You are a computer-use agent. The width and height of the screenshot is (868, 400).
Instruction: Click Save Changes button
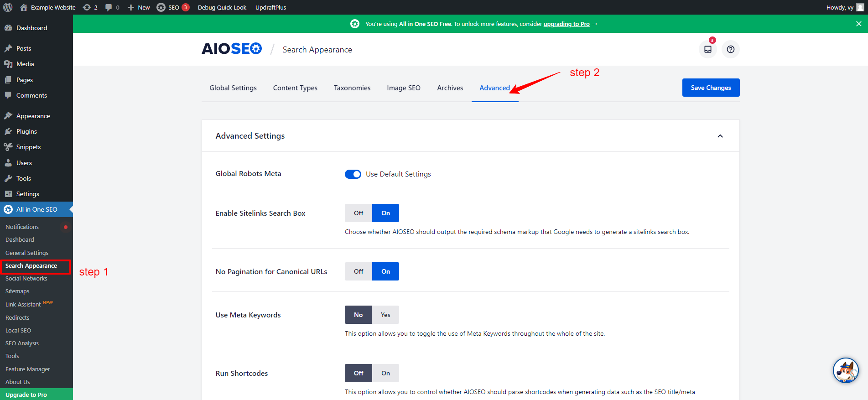[x=711, y=88]
